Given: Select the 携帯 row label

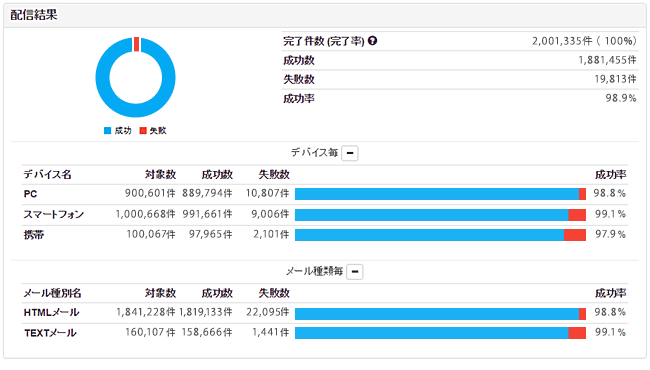Looking at the screenshot, I should coord(34,235).
